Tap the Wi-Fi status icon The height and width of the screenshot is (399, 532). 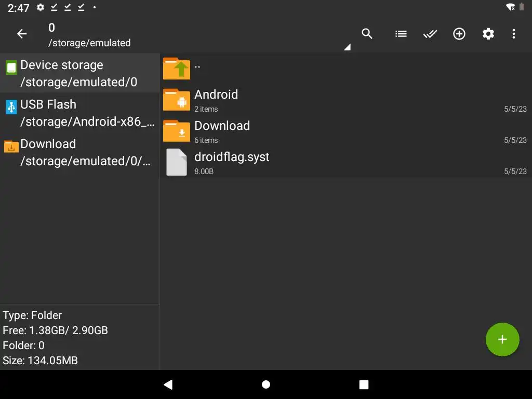click(x=510, y=7)
